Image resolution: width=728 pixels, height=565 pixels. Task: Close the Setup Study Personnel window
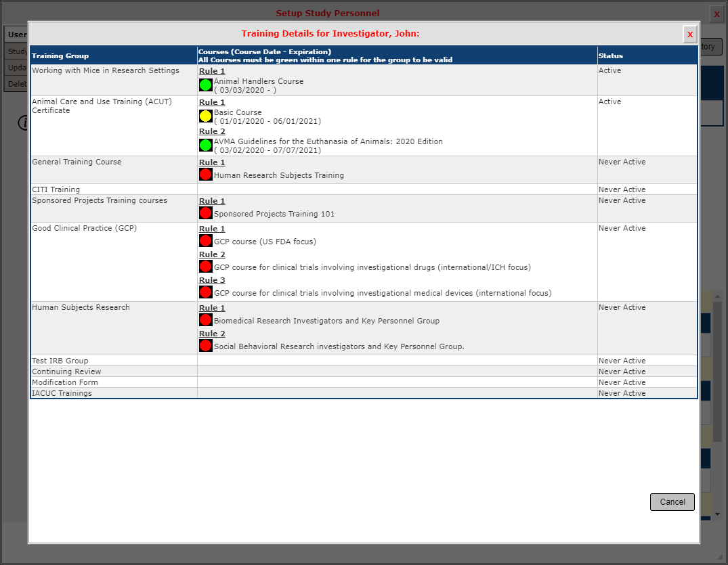pos(716,14)
